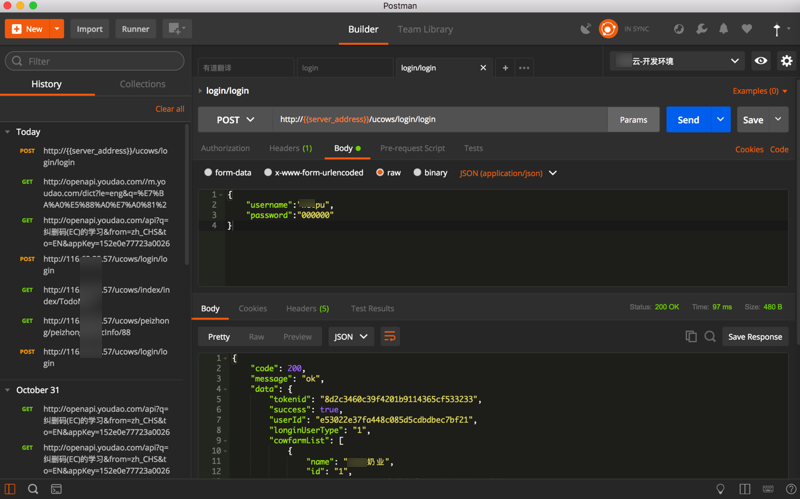Viewport: 800px width, 499px height.
Task: Toggle the sidebar icon in status bar
Action: pyautogui.click(x=10, y=489)
